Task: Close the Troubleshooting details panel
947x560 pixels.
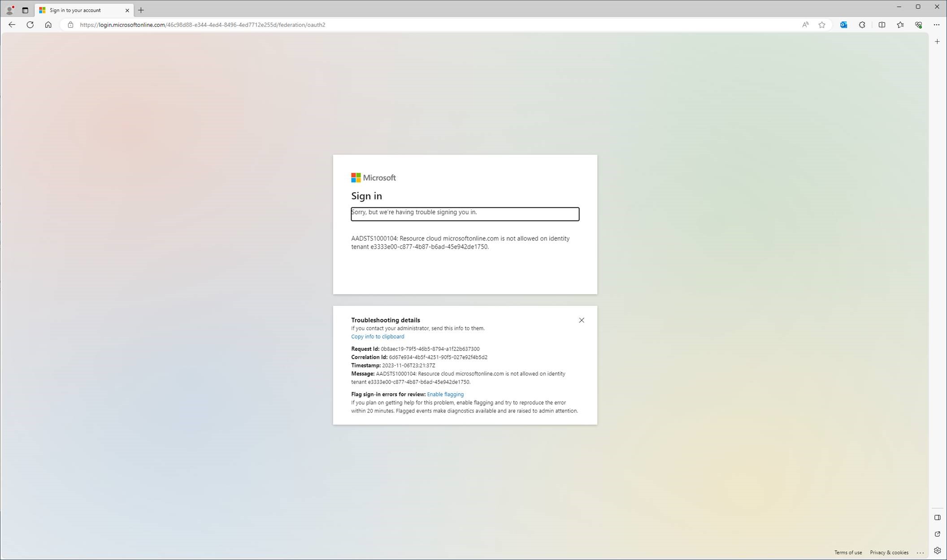Action: pyautogui.click(x=581, y=320)
